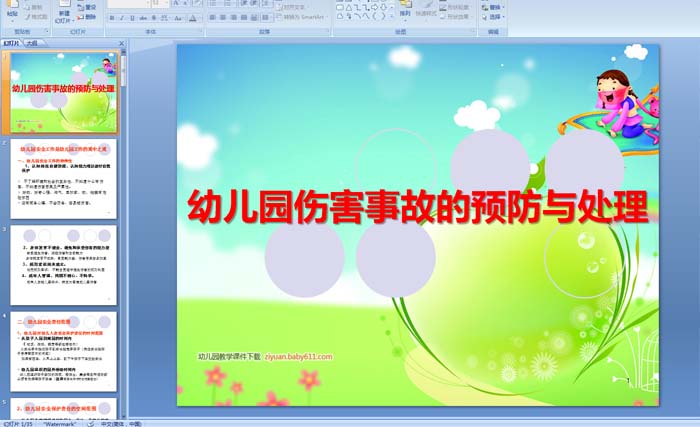The width and height of the screenshot is (700, 427).
Task: Pick the elbow connector shape
Action: [358, 8]
